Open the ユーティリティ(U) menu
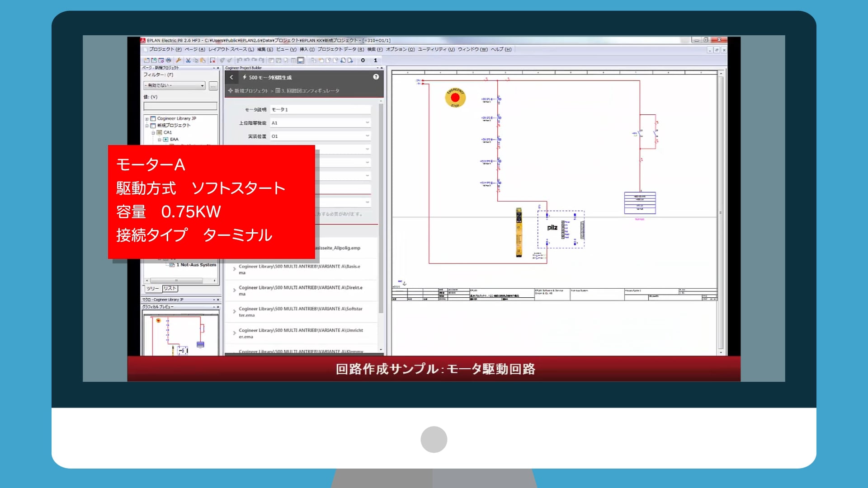The width and height of the screenshot is (868, 488). (x=436, y=49)
